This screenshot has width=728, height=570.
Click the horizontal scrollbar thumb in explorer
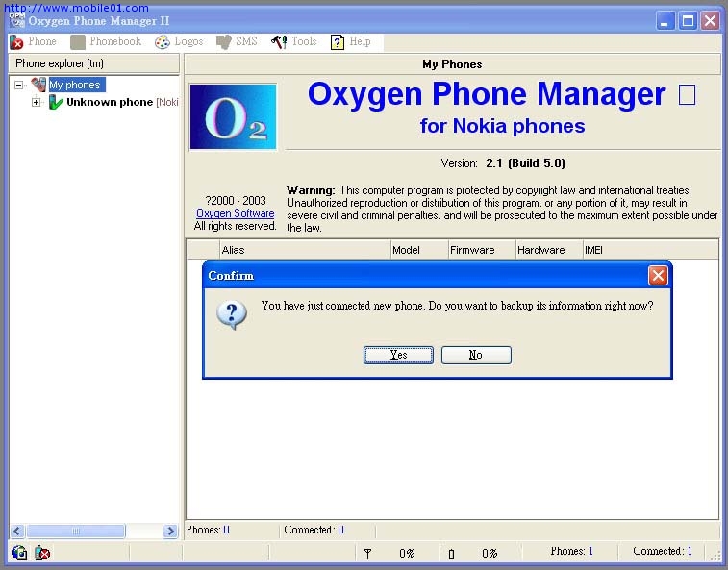pos(76,531)
